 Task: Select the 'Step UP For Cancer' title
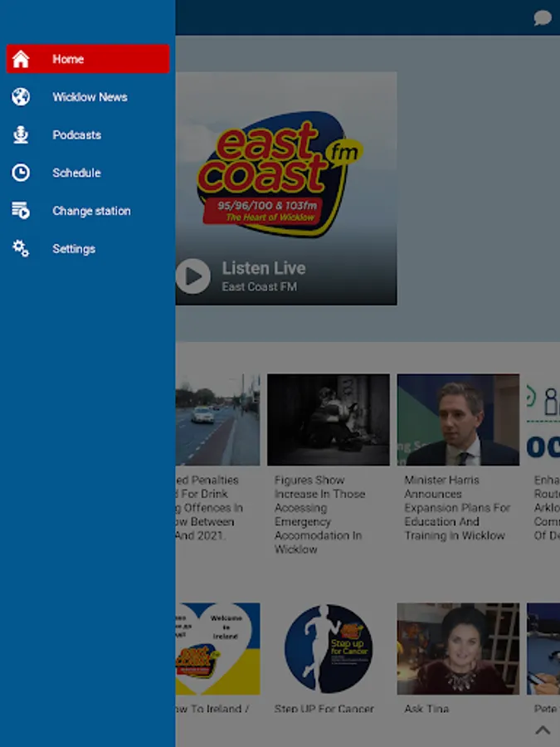[x=324, y=709]
